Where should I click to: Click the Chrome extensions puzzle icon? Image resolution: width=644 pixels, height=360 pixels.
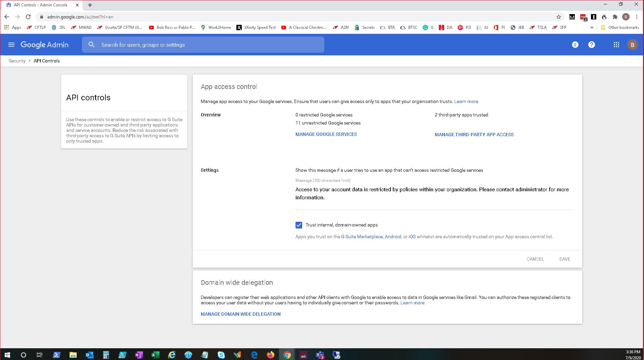coord(615,16)
